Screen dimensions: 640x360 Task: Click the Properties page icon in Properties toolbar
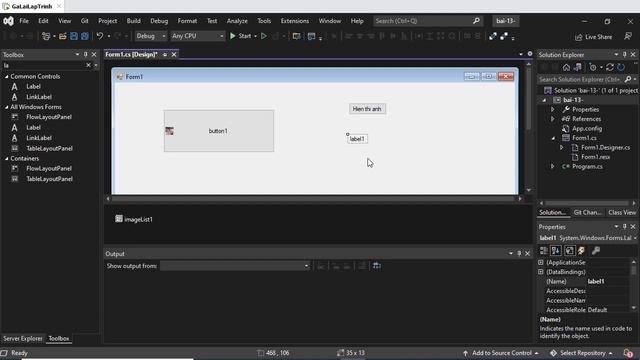(x=569, y=251)
